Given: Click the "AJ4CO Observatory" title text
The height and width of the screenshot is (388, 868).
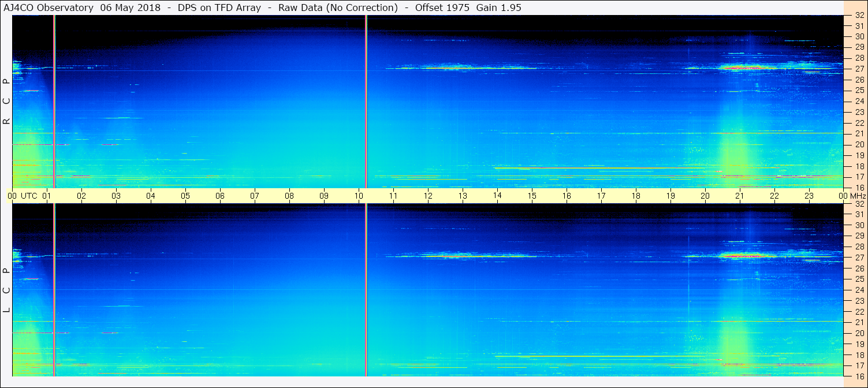Looking at the screenshot, I should [x=48, y=8].
